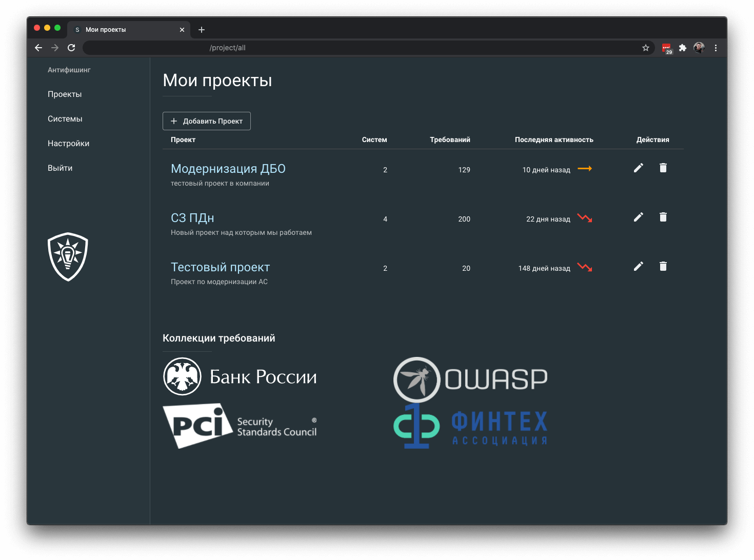Image resolution: width=754 pixels, height=560 pixels.
Task: Click the Систем column header
Action: [x=374, y=139]
